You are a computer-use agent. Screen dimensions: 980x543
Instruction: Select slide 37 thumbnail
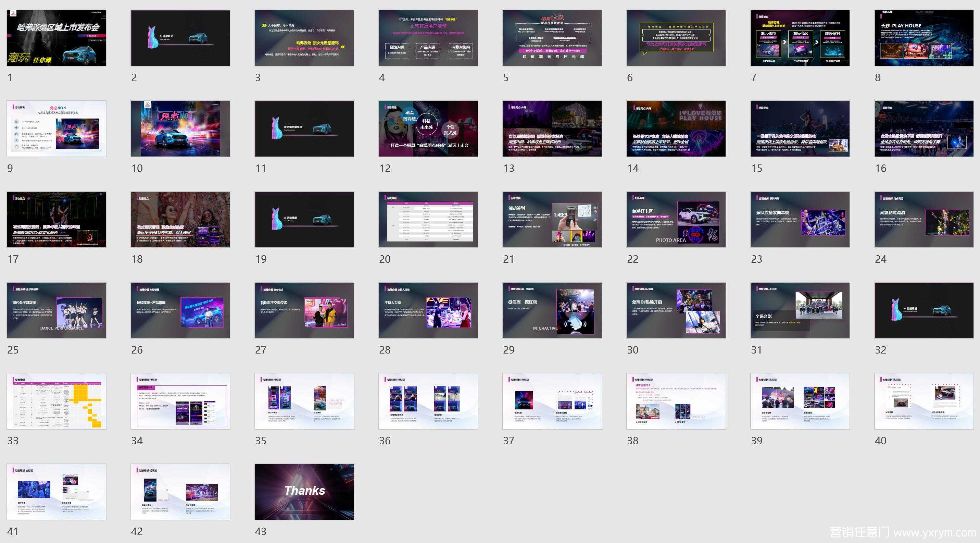tap(552, 401)
